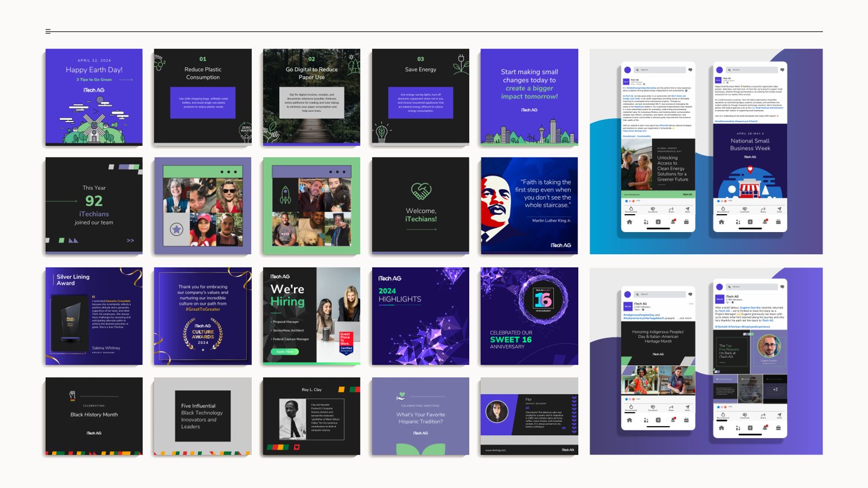
Task: Open the Roy L. Clay card
Action: (x=311, y=416)
